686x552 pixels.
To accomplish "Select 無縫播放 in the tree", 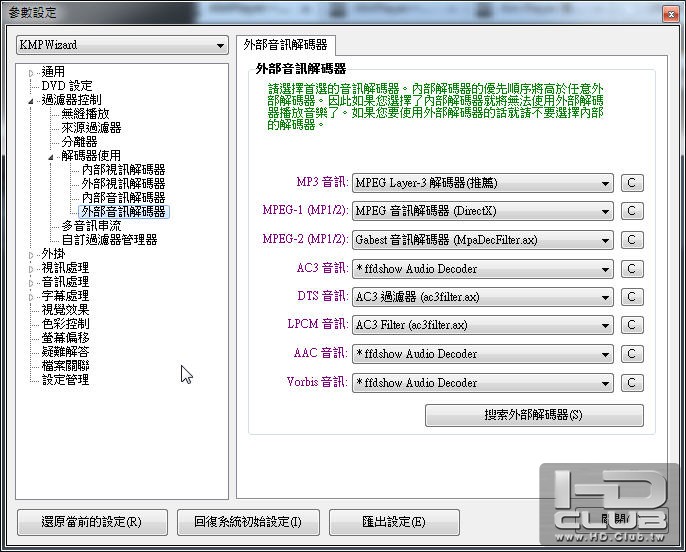I will (x=85, y=114).
